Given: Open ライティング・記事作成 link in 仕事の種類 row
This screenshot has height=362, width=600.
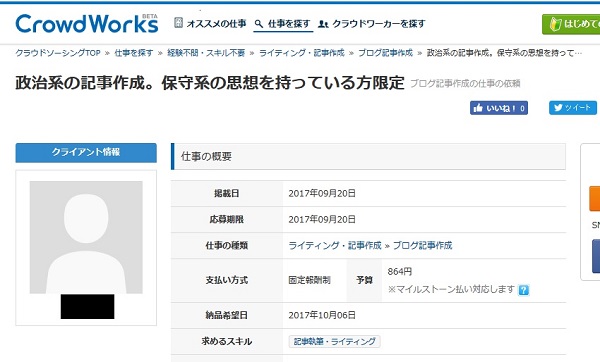Looking at the screenshot, I should [x=335, y=245].
